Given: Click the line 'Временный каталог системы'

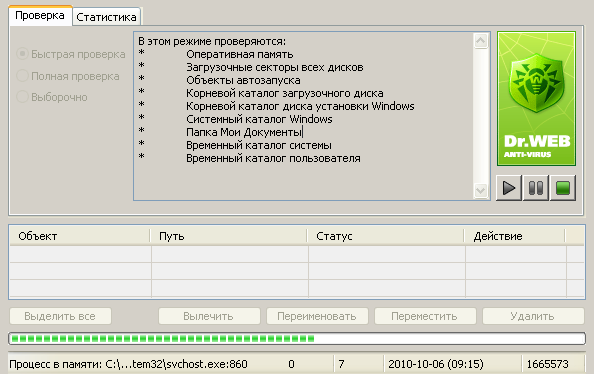Looking at the screenshot, I should 259,145.
